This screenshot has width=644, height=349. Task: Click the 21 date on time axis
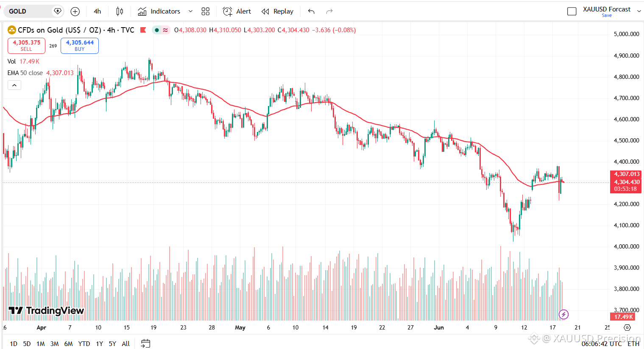point(577,327)
